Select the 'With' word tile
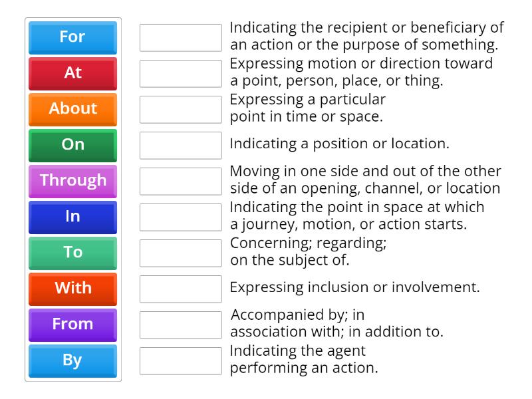532x399 pixels. pyautogui.click(x=71, y=289)
